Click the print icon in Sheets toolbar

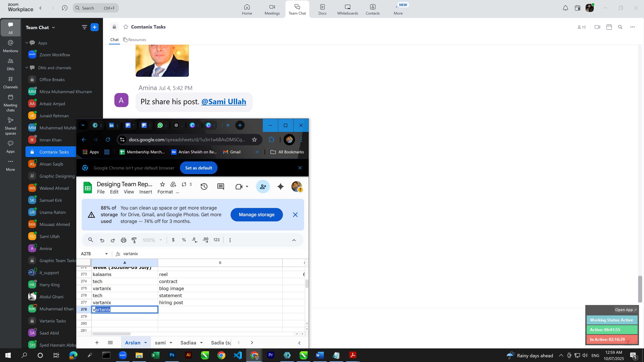pyautogui.click(x=123, y=240)
